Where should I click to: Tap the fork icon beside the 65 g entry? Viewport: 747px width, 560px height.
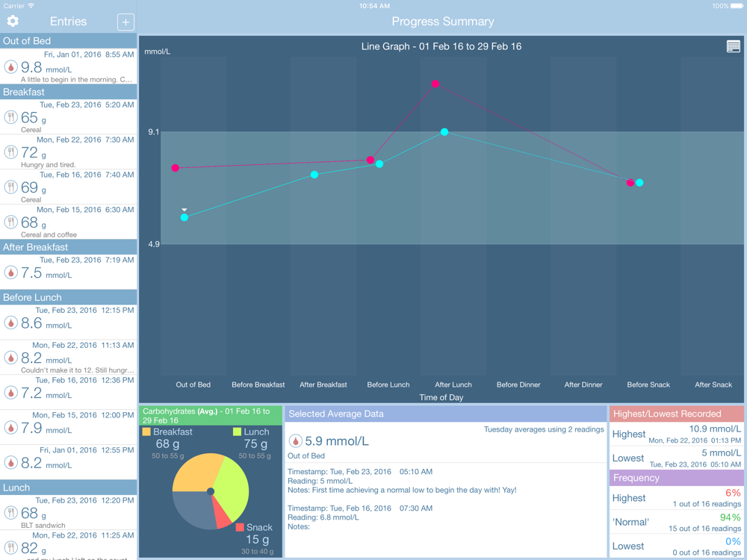(11, 117)
